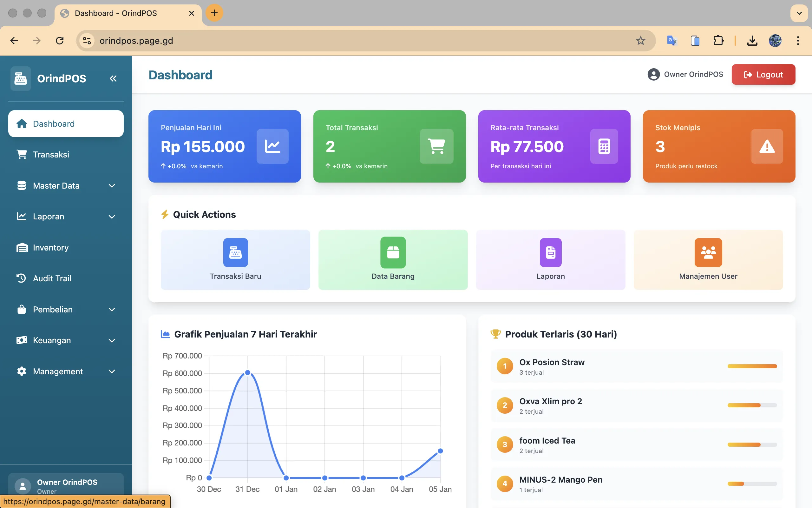Open Transaksi in the sidebar
Screen dimensions: 812x508
[66, 155]
